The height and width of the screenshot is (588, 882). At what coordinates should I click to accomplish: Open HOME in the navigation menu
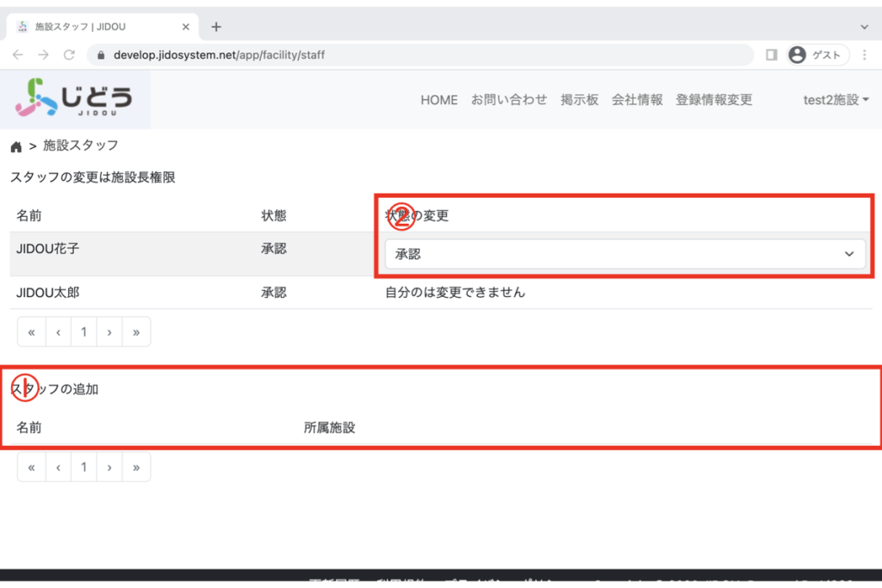click(439, 100)
